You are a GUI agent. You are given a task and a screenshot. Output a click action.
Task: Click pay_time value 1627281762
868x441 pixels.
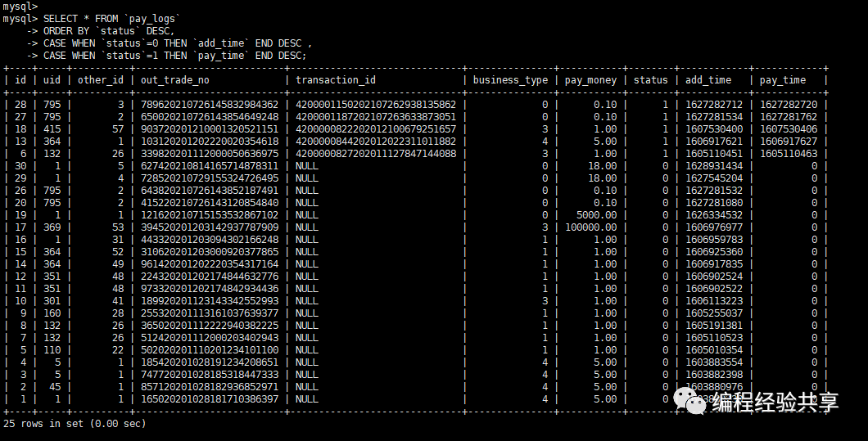click(789, 117)
